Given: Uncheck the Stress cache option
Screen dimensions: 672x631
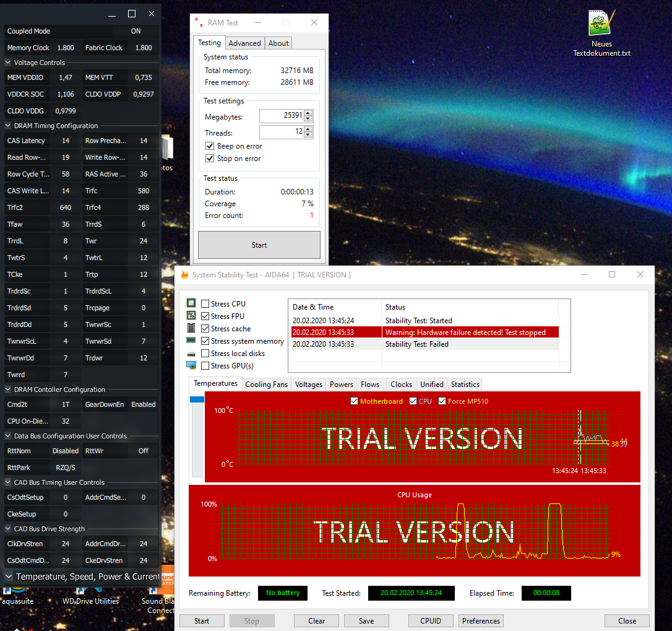Looking at the screenshot, I should point(205,329).
